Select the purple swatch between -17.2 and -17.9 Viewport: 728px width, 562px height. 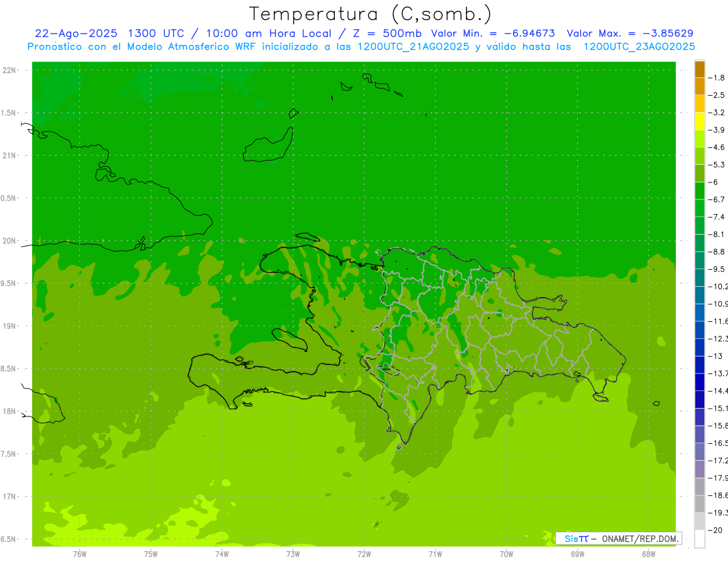coord(700,469)
